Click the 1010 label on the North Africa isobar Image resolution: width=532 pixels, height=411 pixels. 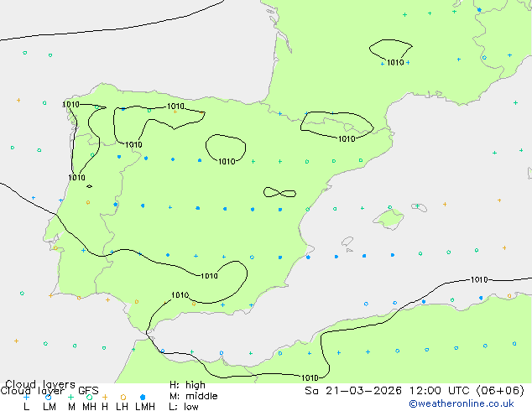coord(310,377)
